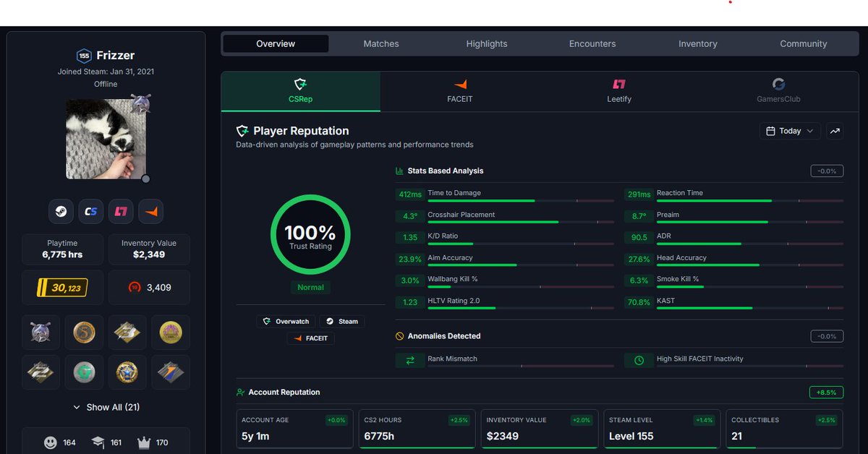Select the FACEIT source tab

460,91
